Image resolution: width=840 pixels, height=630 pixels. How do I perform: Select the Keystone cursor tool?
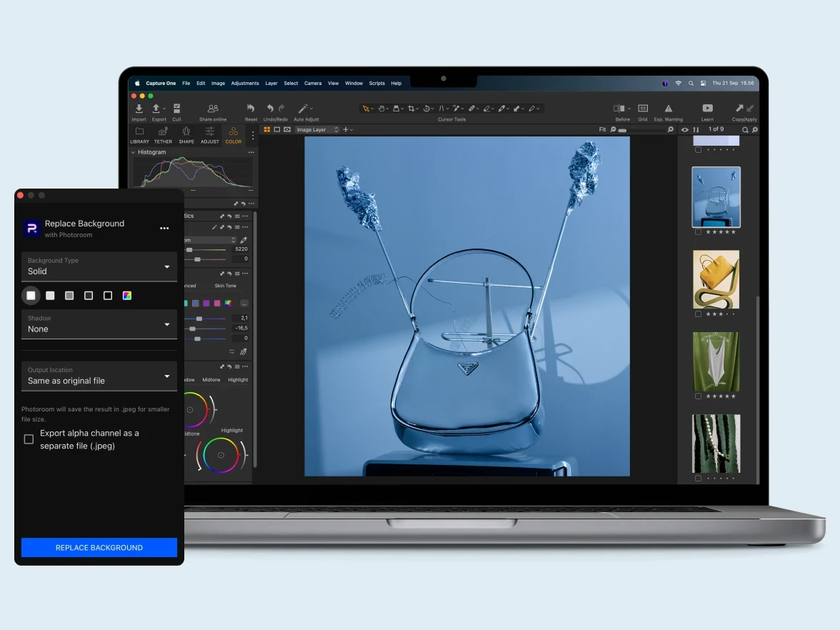tap(441, 109)
